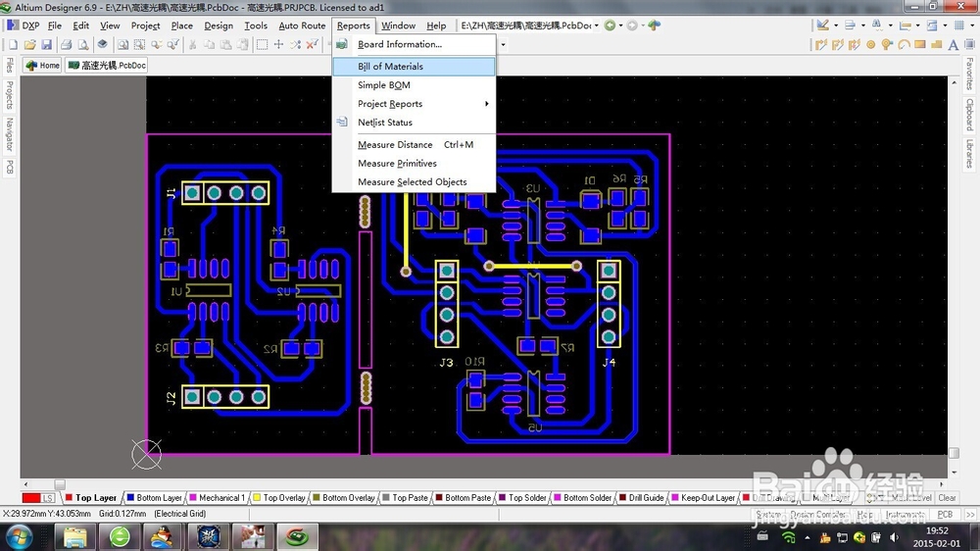Expand find selections dropdown
The image size is (980, 551).
[890, 25]
